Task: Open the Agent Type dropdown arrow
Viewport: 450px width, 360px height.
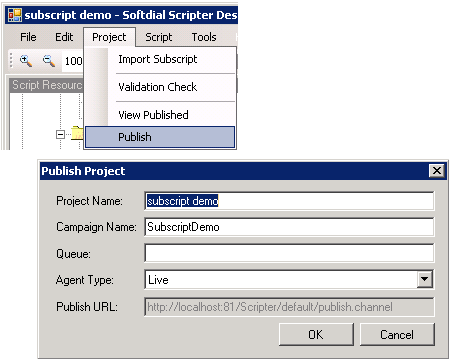Action: tap(425, 279)
